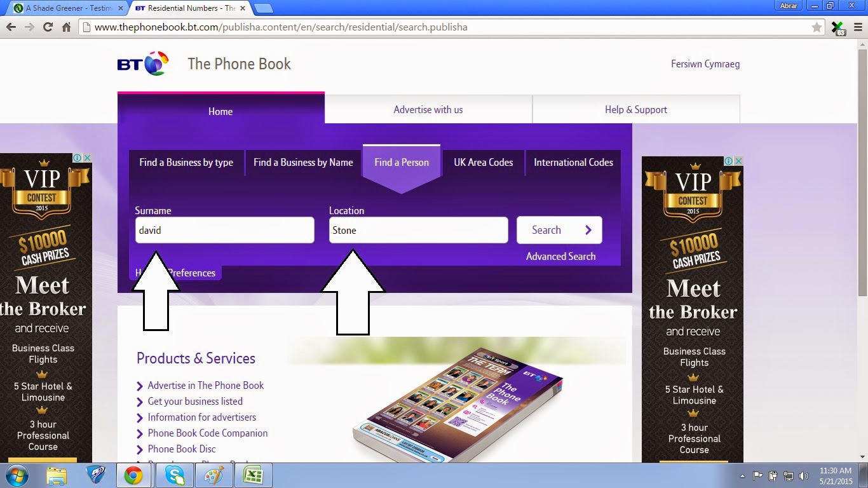Screen dimensions: 868x488
Task: Close the A Shade Greener tab
Action: 121,8
